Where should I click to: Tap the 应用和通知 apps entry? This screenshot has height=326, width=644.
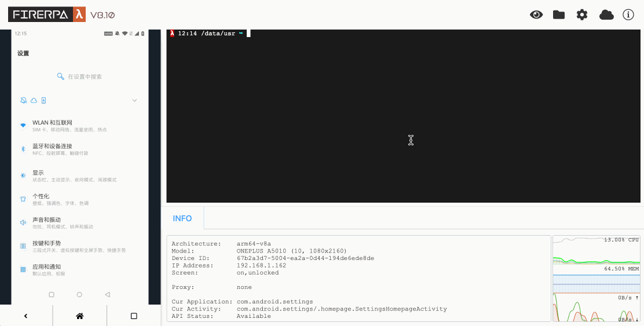pyautogui.click(x=69, y=270)
